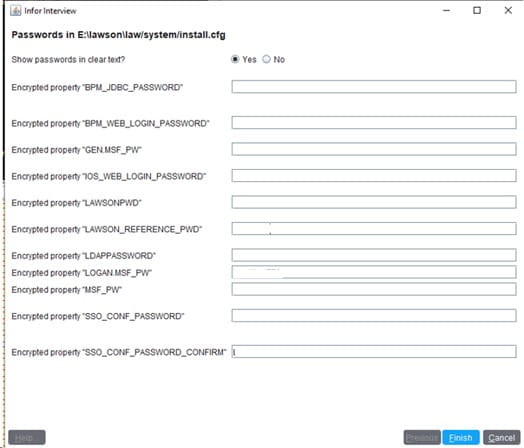
Task: Cancel the password interview
Action: [x=502, y=437]
